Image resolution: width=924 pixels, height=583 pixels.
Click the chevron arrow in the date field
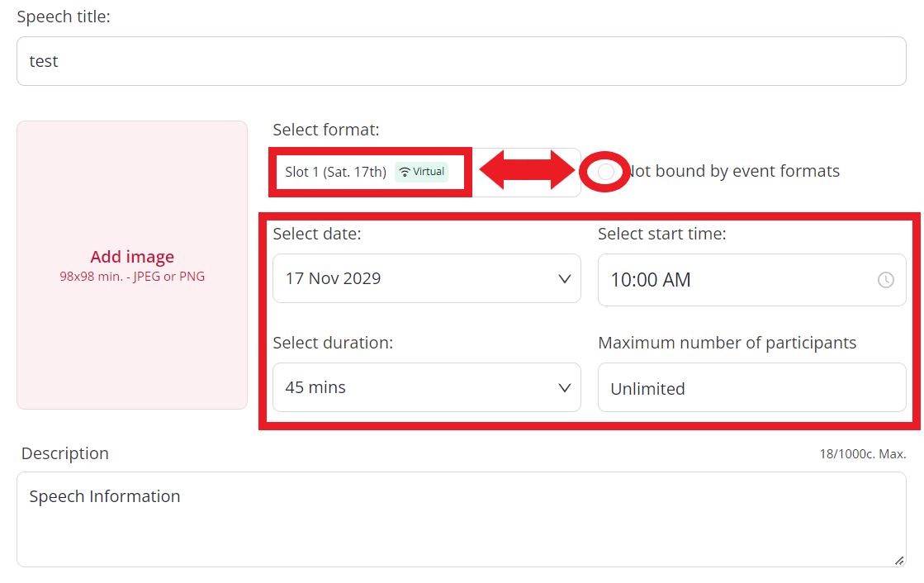point(564,279)
